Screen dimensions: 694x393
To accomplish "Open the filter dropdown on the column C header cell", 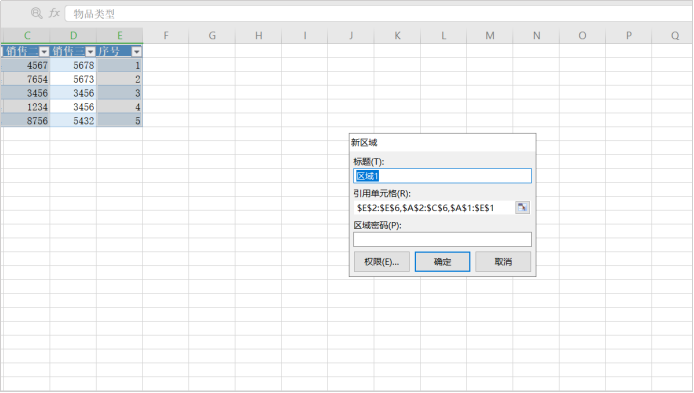I will tap(43, 52).
